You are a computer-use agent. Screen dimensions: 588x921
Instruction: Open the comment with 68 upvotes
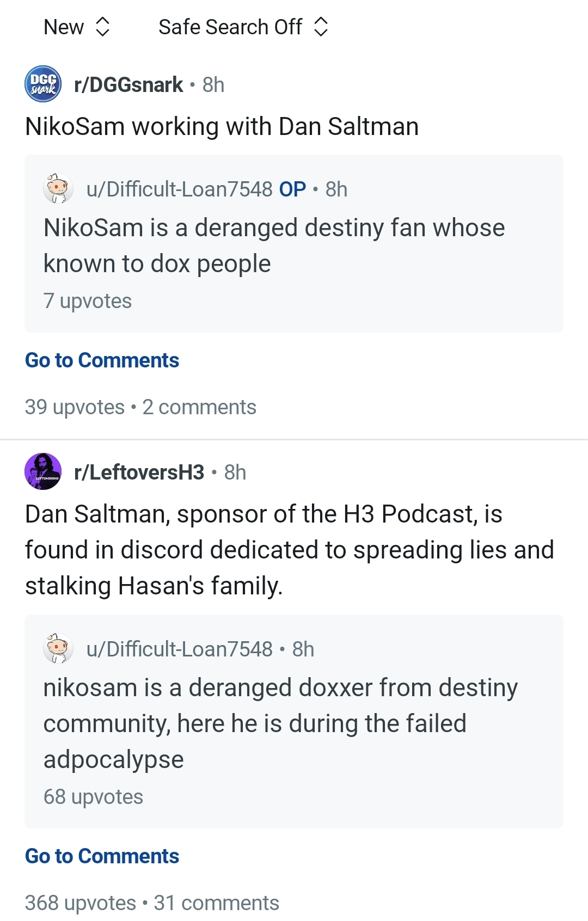[294, 722]
